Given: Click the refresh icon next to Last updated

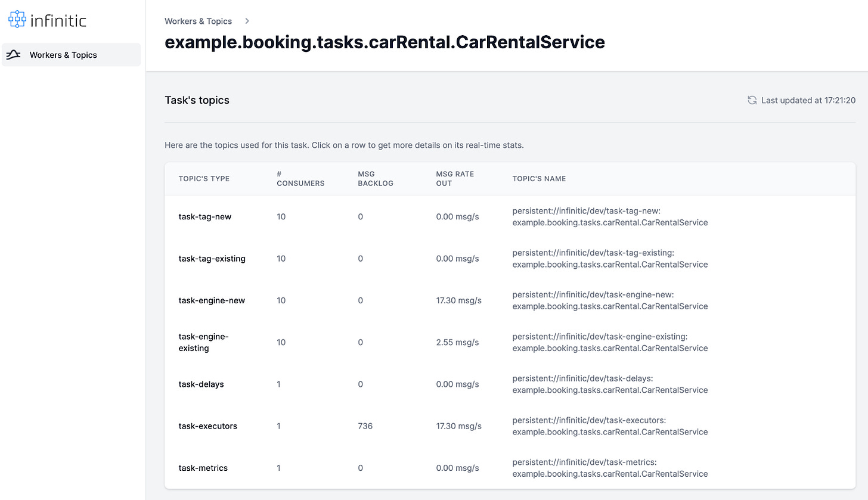Looking at the screenshot, I should click(x=752, y=100).
